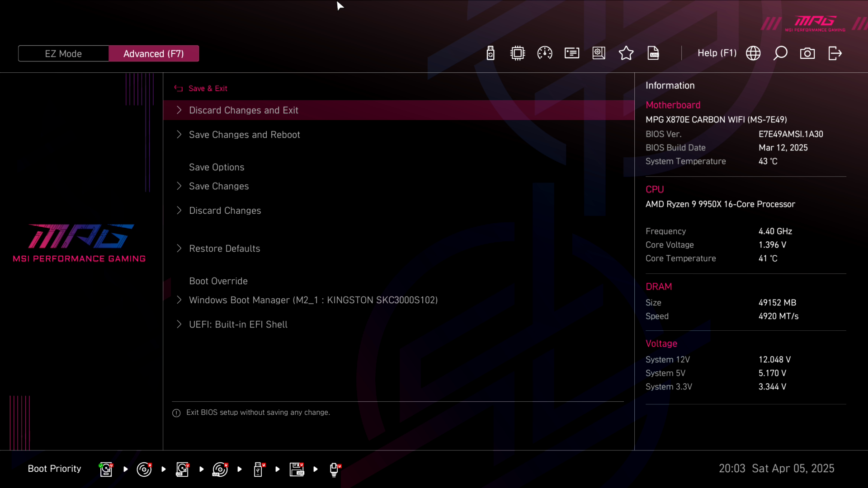Screen dimensions: 868x488
Task: Switch to EZ Mode tab
Action: [63, 53]
